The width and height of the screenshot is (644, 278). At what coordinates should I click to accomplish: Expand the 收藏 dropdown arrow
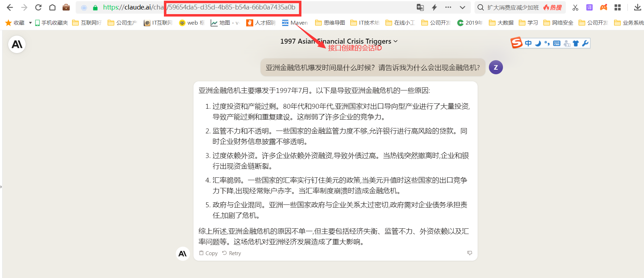pyautogui.click(x=30, y=23)
